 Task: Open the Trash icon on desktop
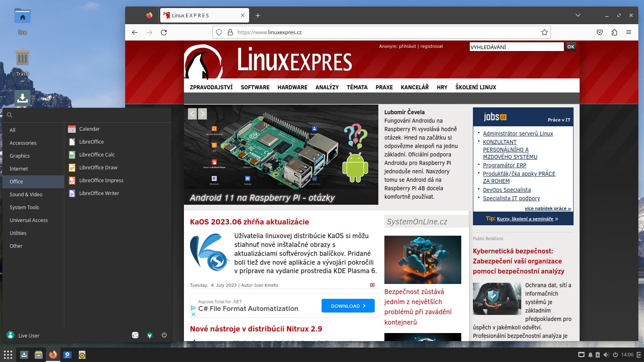pos(23,58)
